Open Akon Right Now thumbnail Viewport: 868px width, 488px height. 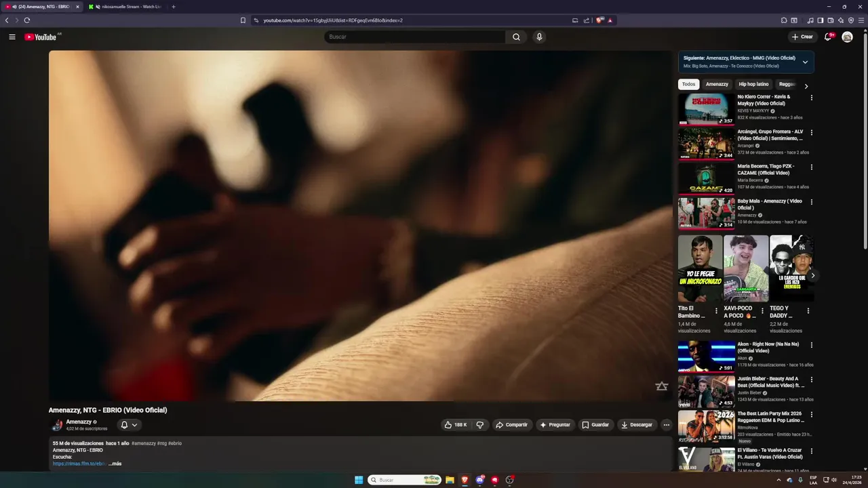[706, 357]
